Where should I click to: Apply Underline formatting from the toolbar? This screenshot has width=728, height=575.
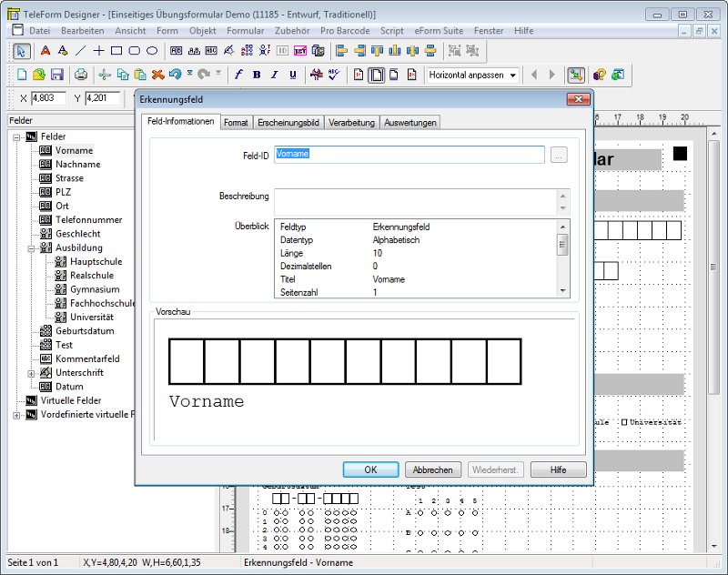(291, 75)
